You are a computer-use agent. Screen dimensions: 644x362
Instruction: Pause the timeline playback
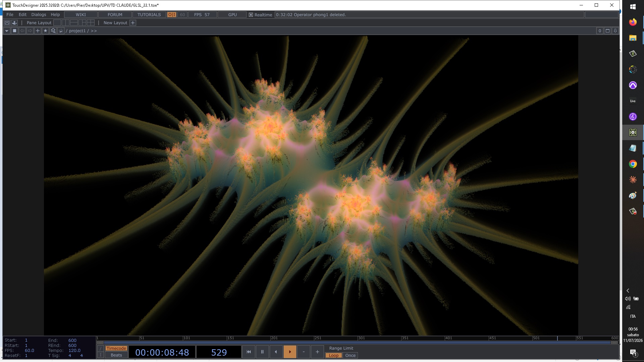[262, 352]
